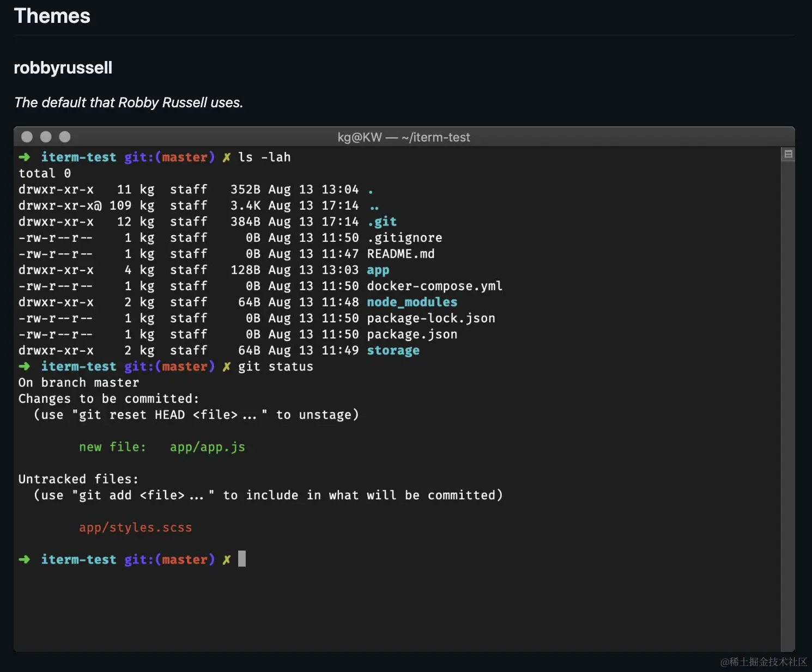Image resolution: width=812 pixels, height=672 pixels.
Task: Click the "3.4K" size value
Action: click(x=245, y=206)
